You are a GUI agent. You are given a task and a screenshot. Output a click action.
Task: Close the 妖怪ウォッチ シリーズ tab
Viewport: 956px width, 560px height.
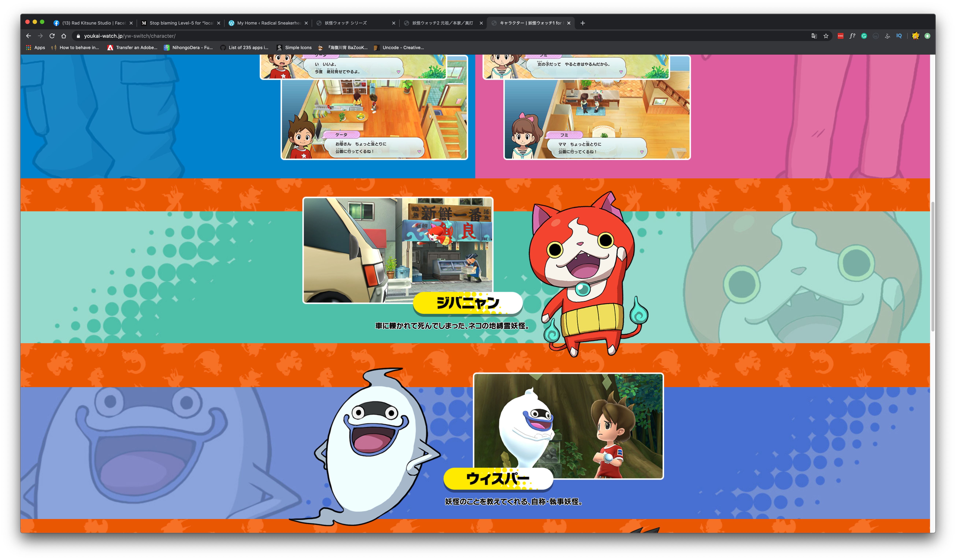[x=394, y=23]
